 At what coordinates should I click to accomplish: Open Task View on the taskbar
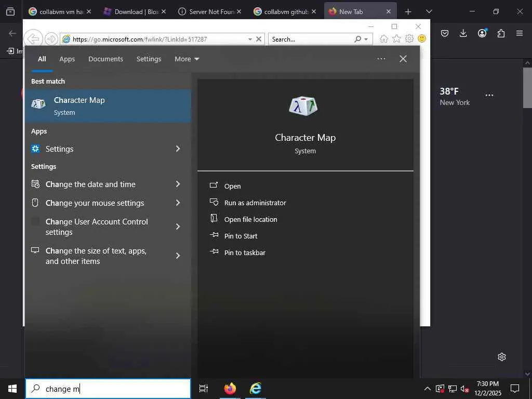[x=204, y=389]
